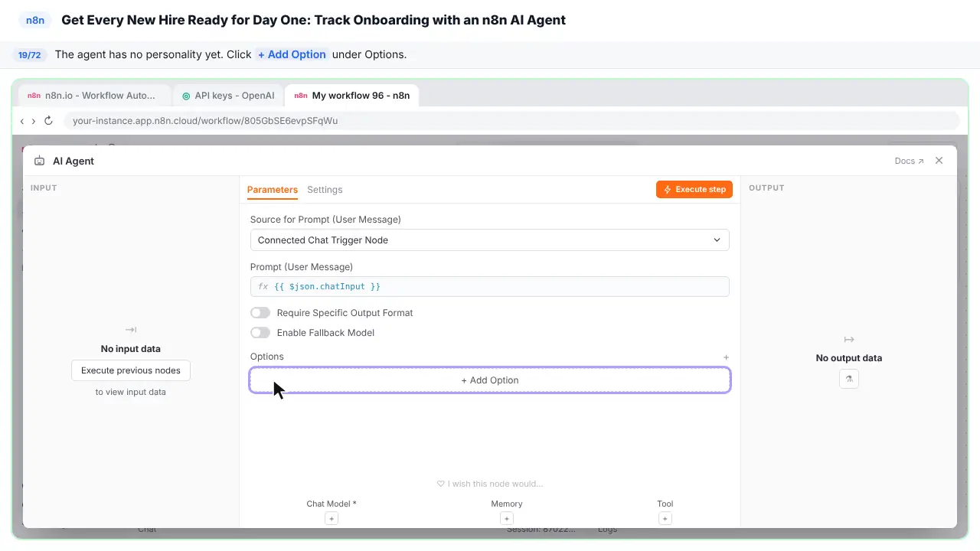Click the AI Agent robot icon
980x551 pixels.
point(40,161)
